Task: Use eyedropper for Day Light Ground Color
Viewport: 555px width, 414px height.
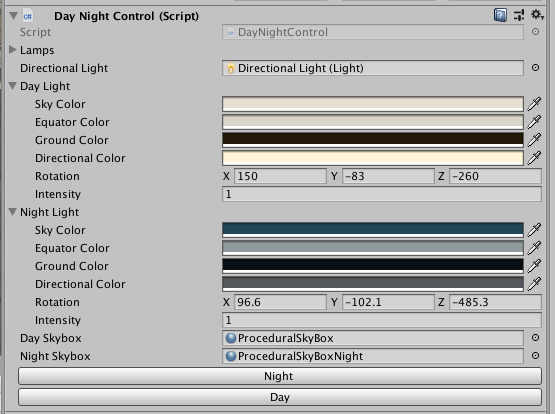Action: pos(534,140)
